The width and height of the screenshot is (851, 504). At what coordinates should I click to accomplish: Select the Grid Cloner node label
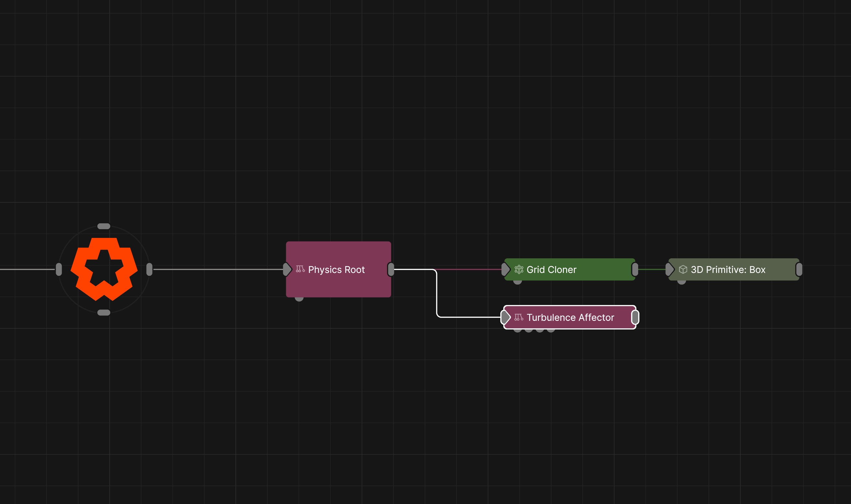(551, 270)
